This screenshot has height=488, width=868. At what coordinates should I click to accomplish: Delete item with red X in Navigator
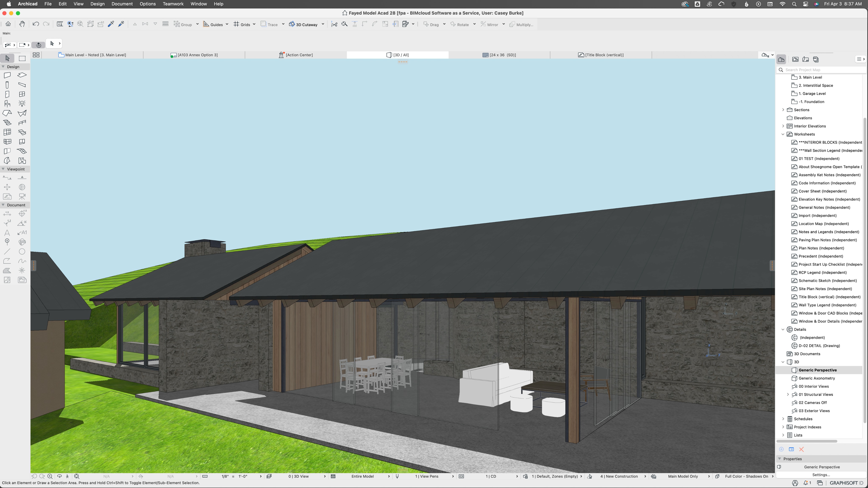(802, 449)
